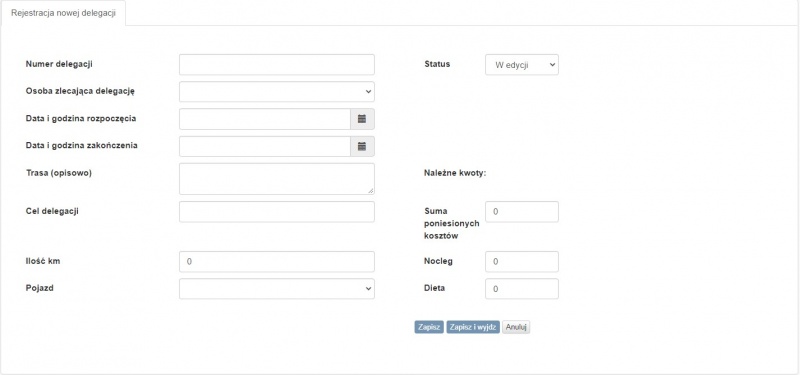Focus the Numer delegacji input field
Viewport: 800px width, 375px height.
277,65
